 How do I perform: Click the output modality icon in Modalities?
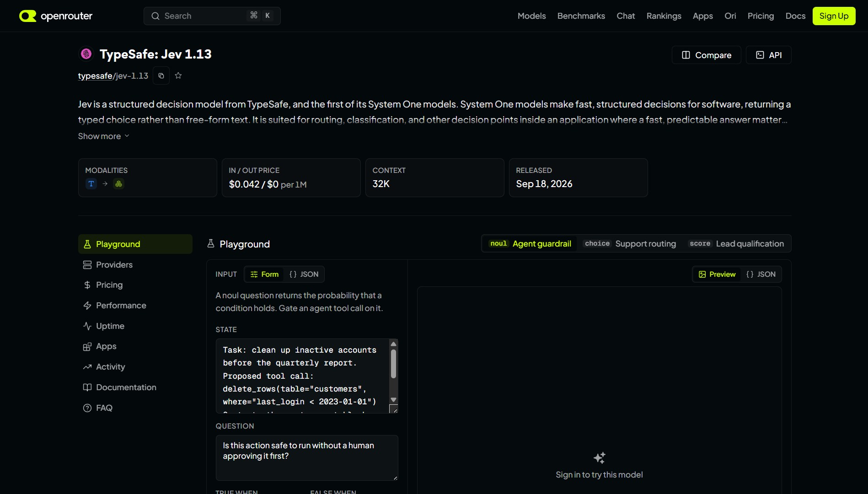[x=118, y=183]
